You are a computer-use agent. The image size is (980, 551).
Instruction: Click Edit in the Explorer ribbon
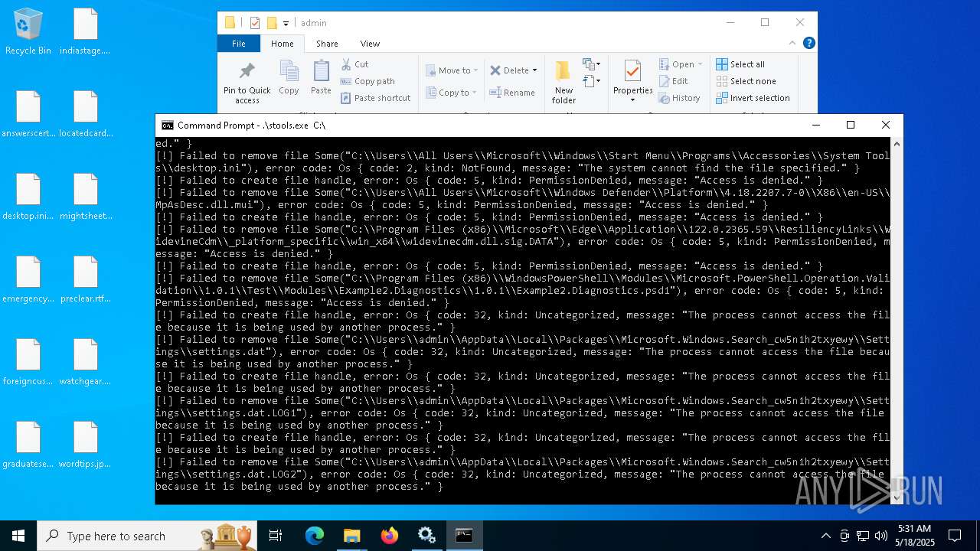pyautogui.click(x=673, y=81)
